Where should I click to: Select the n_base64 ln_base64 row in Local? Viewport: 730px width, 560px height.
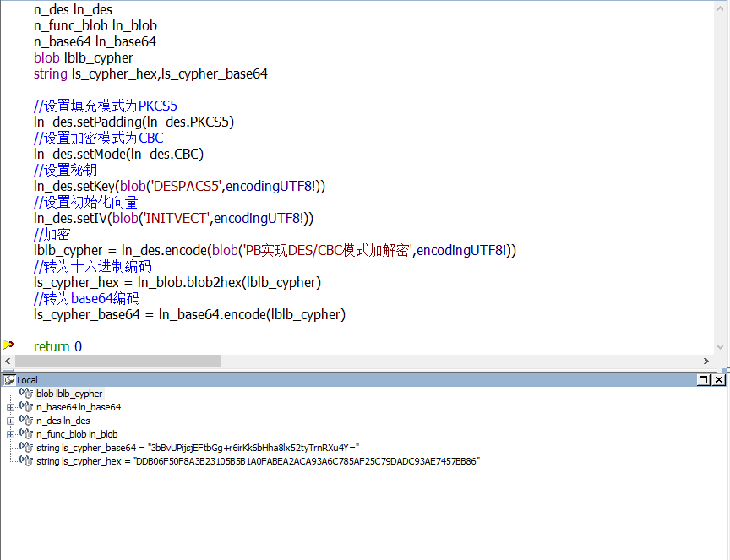click(79, 407)
